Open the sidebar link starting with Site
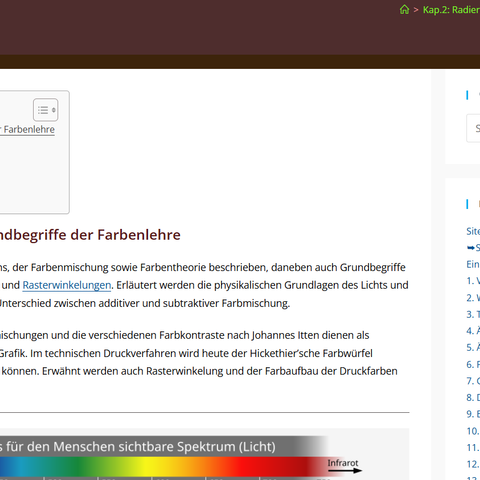480x480 pixels. coord(473,231)
